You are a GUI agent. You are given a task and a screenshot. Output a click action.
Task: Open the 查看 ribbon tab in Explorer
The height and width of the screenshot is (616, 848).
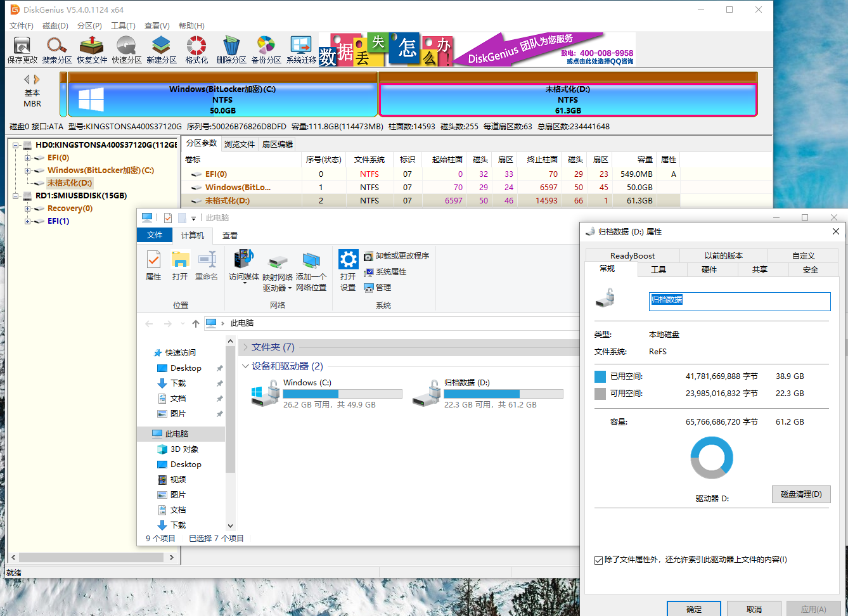point(230,235)
